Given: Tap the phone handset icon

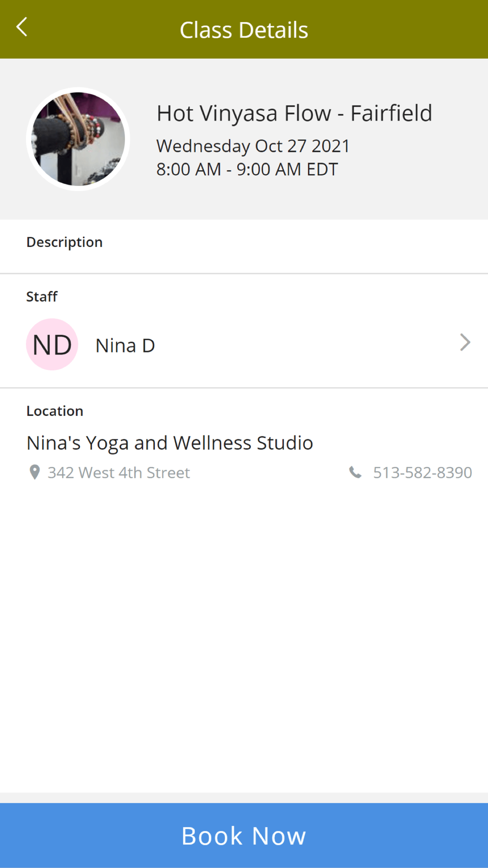Looking at the screenshot, I should click(x=355, y=472).
